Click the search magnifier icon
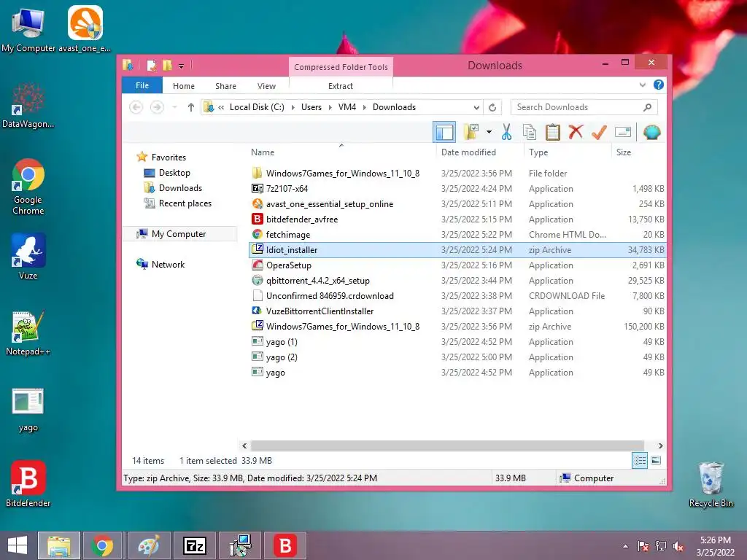 (x=647, y=107)
